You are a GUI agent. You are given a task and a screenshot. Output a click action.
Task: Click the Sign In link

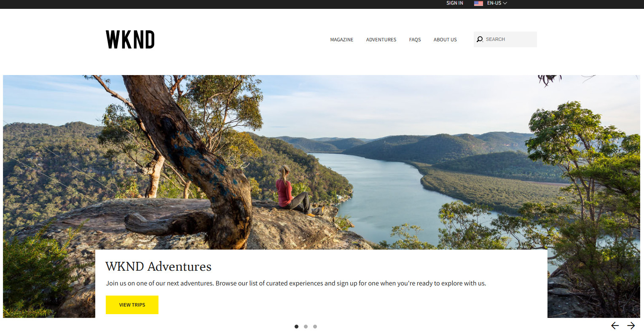coord(455,3)
